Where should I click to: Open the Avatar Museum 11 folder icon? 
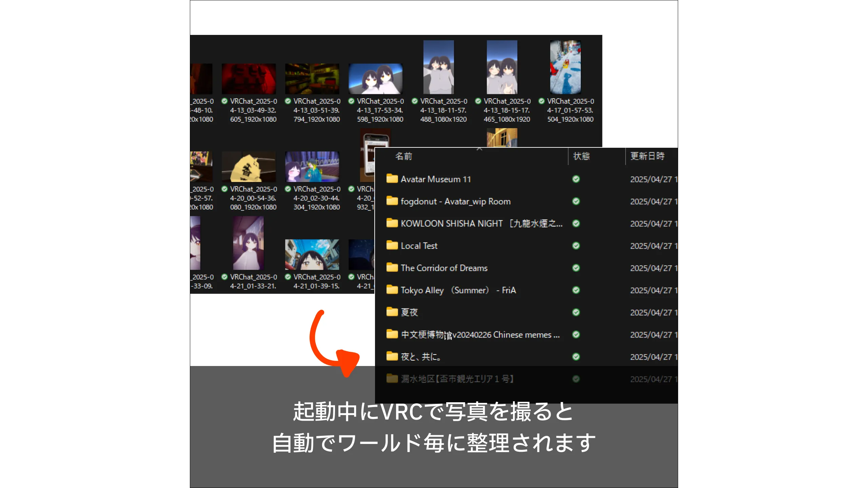tap(392, 179)
